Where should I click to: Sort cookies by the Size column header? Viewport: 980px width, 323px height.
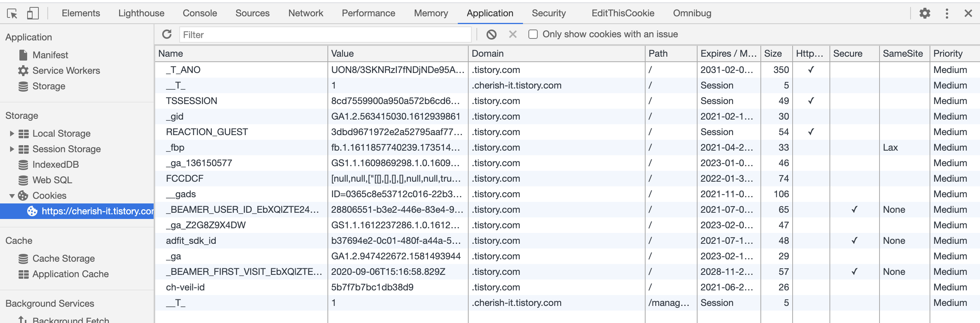click(x=777, y=54)
